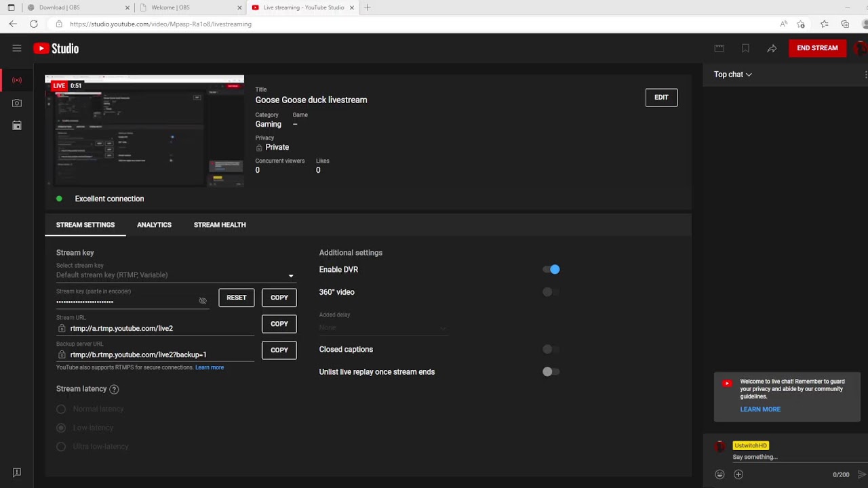Screen dimensions: 868x488
Task: Open the Webcam camera icon in sidebar
Action: click(x=17, y=103)
